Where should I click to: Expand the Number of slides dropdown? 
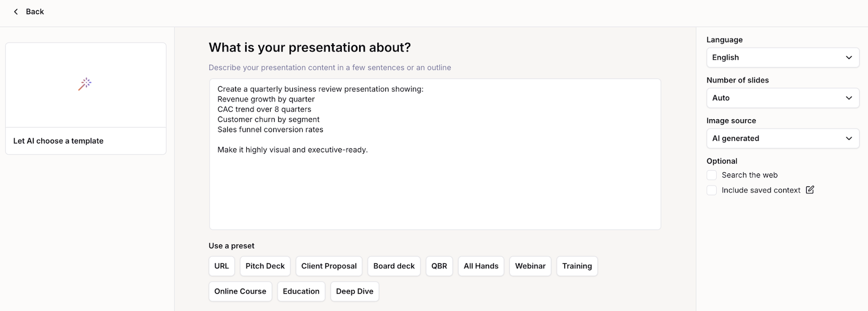coord(782,98)
